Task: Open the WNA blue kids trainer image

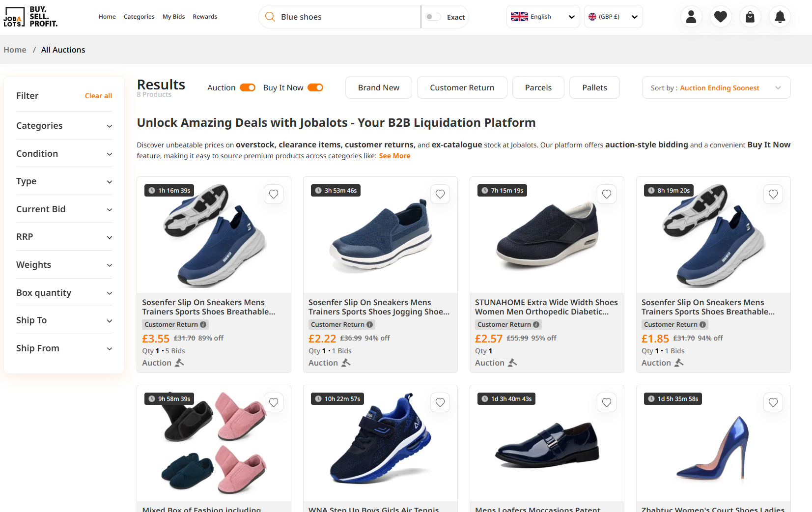Action: point(380,443)
